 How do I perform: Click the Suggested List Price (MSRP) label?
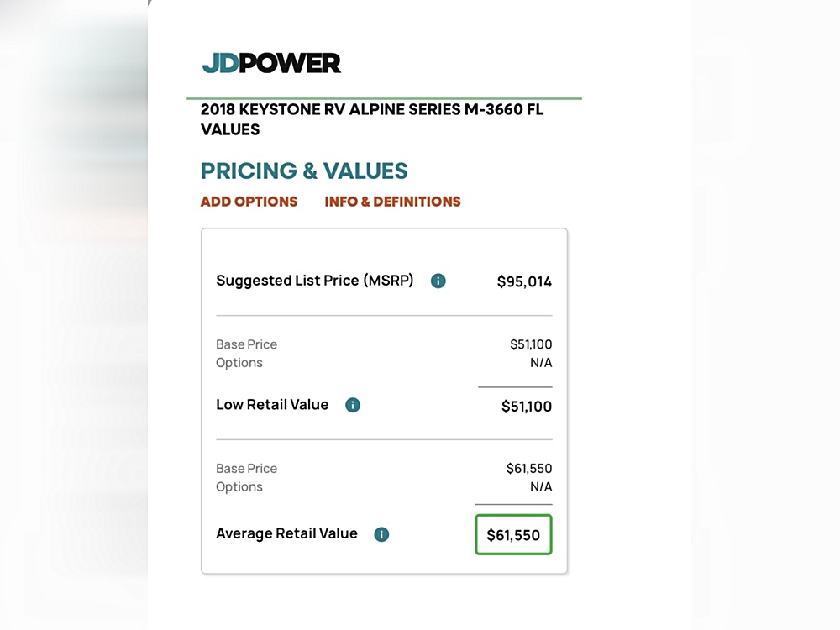[314, 281]
